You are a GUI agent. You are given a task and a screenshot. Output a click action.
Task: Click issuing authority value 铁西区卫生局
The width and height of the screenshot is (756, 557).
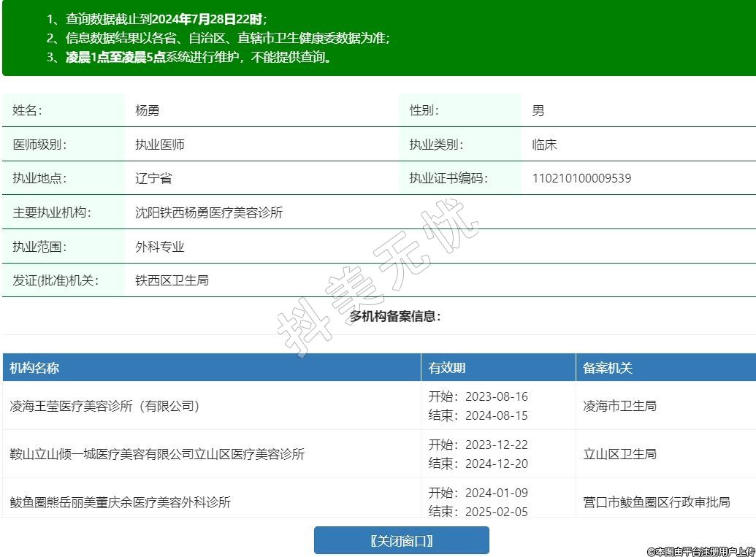click(172, 280)
